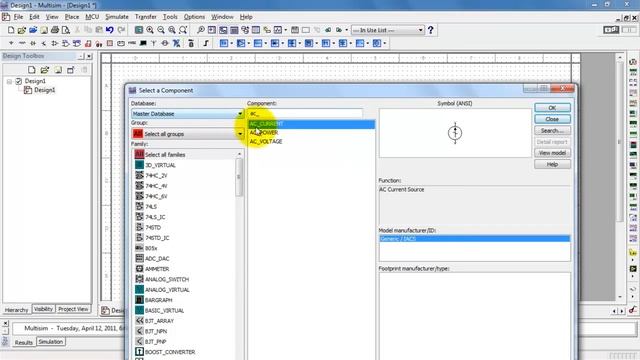Viewport: 640px width, 360px height.
Task: Click the red Select all groups icon
Action: click(138, 134)
